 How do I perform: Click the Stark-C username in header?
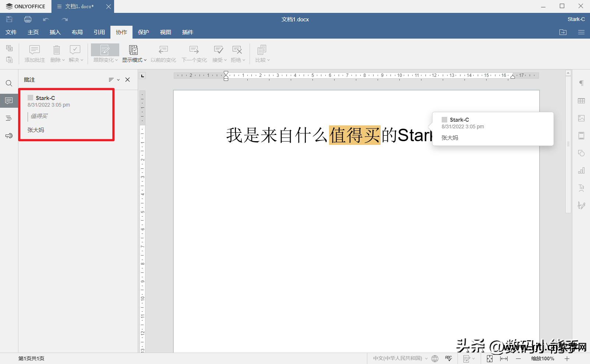coord(576,19)
